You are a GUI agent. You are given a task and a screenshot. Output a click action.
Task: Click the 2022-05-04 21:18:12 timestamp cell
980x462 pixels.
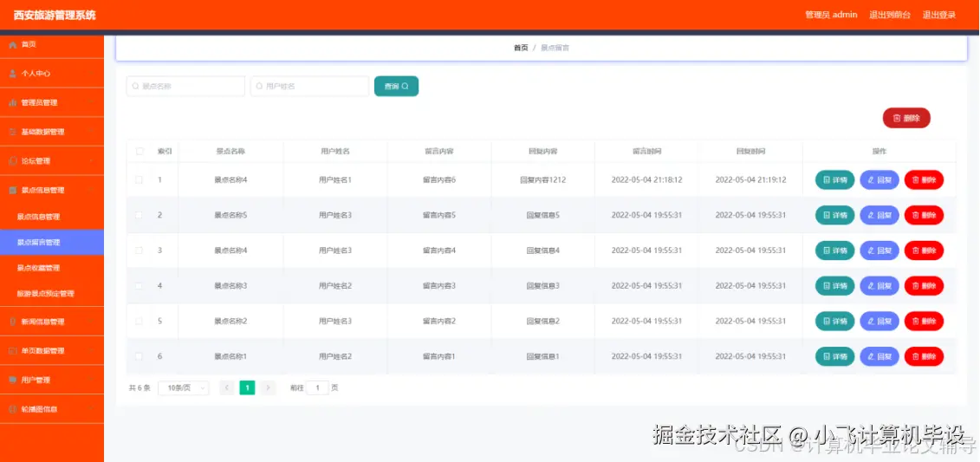tap(647, 180)
